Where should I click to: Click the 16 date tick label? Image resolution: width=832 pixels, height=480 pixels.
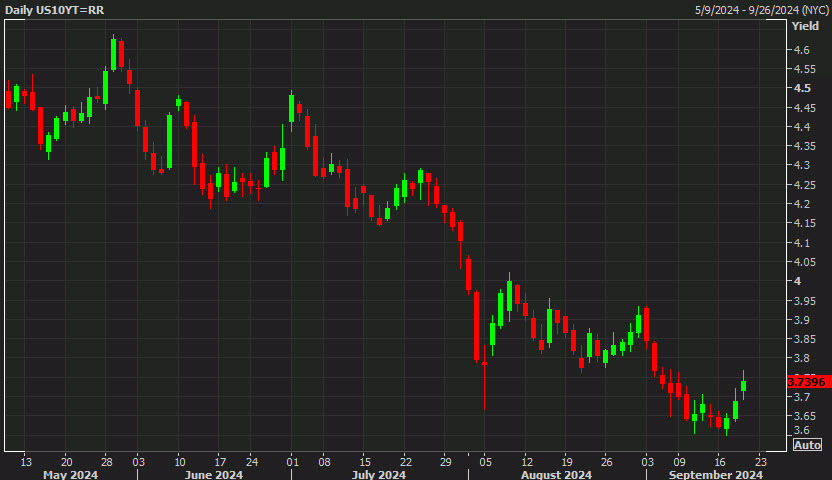(720, 461)
